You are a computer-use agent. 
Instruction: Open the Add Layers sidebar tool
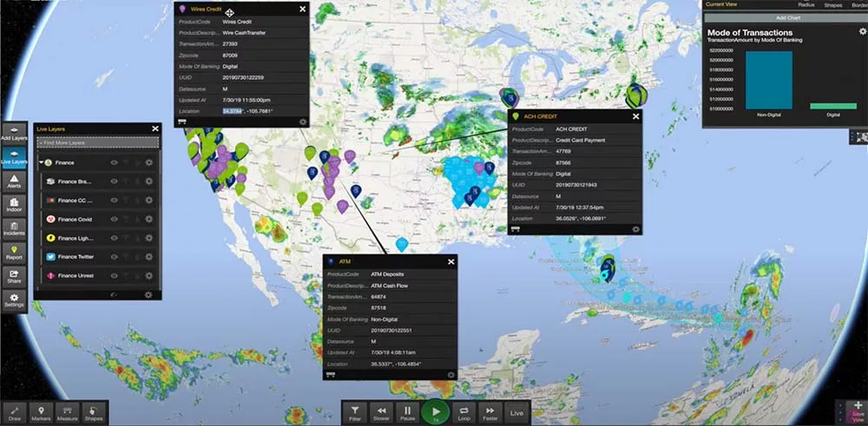click(x=14, y=134)
